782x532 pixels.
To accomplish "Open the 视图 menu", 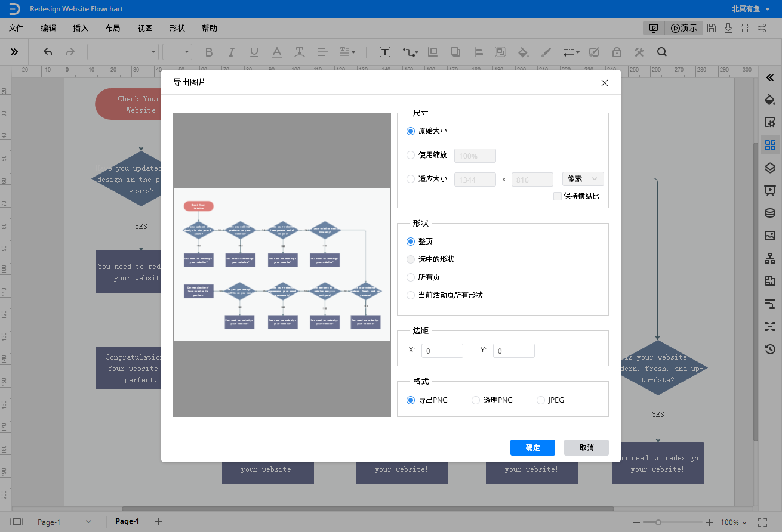I will pyautogui.click(x=145, y=28).
